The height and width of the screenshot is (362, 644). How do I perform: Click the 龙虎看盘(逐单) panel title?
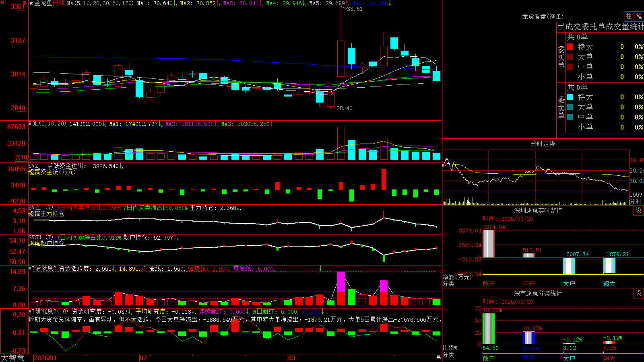point(543,16)
